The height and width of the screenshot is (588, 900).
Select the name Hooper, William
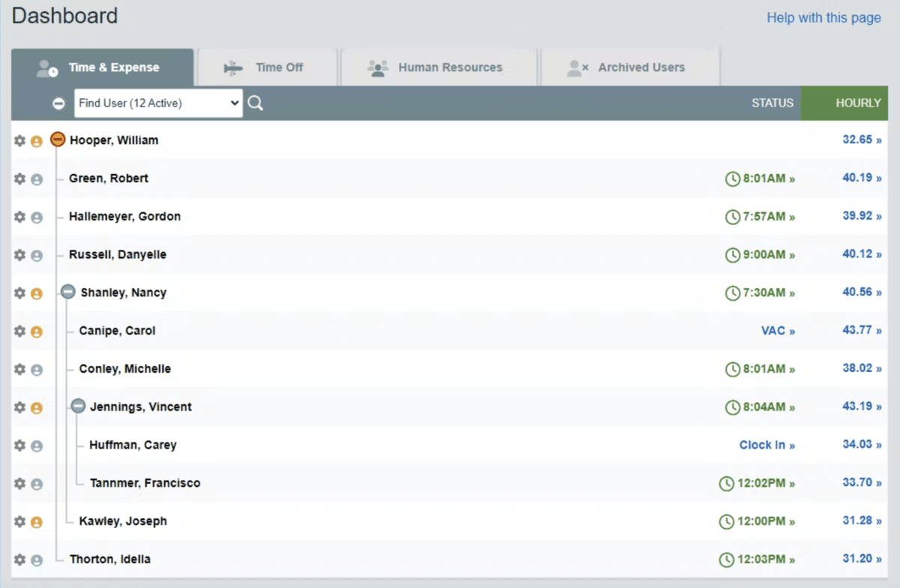pyautogui.click(x=114, y=140)
